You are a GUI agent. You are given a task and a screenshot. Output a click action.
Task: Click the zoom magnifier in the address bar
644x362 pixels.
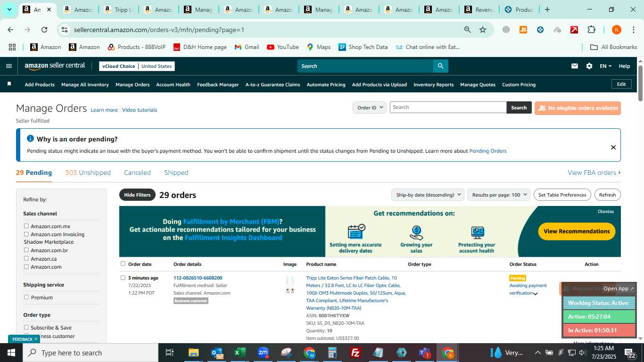coord(467,30)
